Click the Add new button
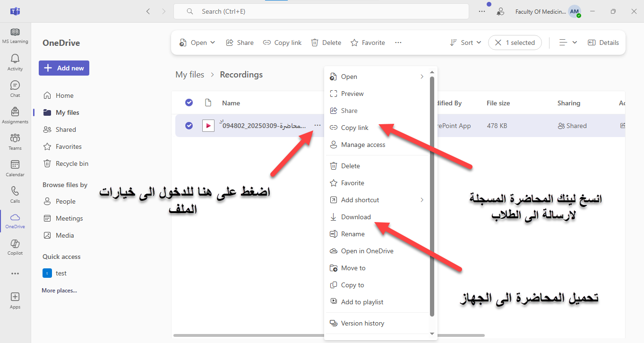The height and width of the screenshot is (343, 644). point(64,68)
